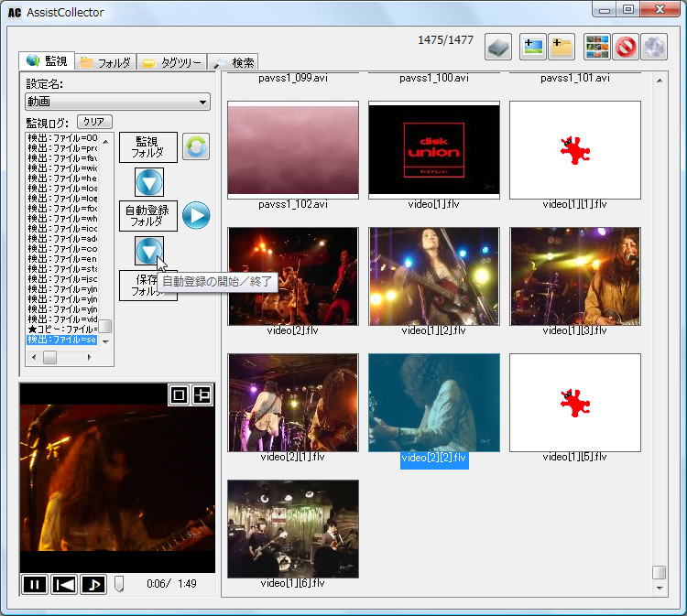Click the split-pane layout icon in preview

pos(202,394)
